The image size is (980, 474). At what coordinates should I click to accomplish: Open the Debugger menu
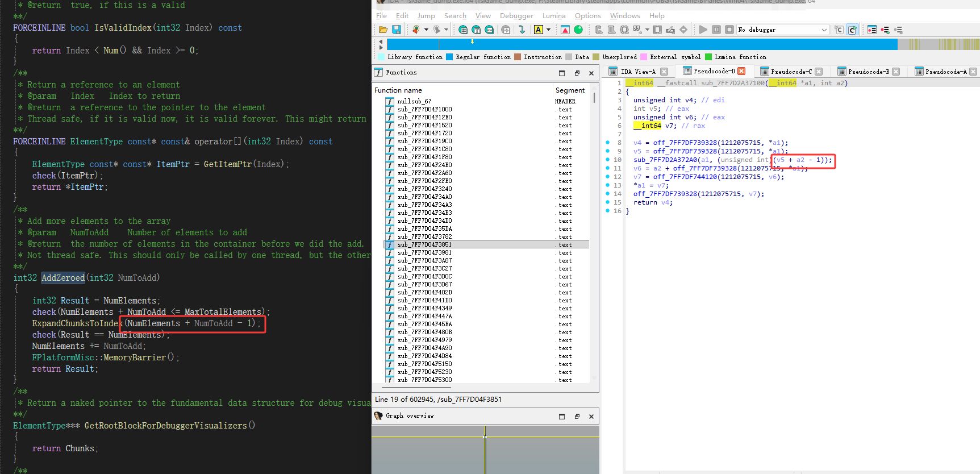(516, 16)
